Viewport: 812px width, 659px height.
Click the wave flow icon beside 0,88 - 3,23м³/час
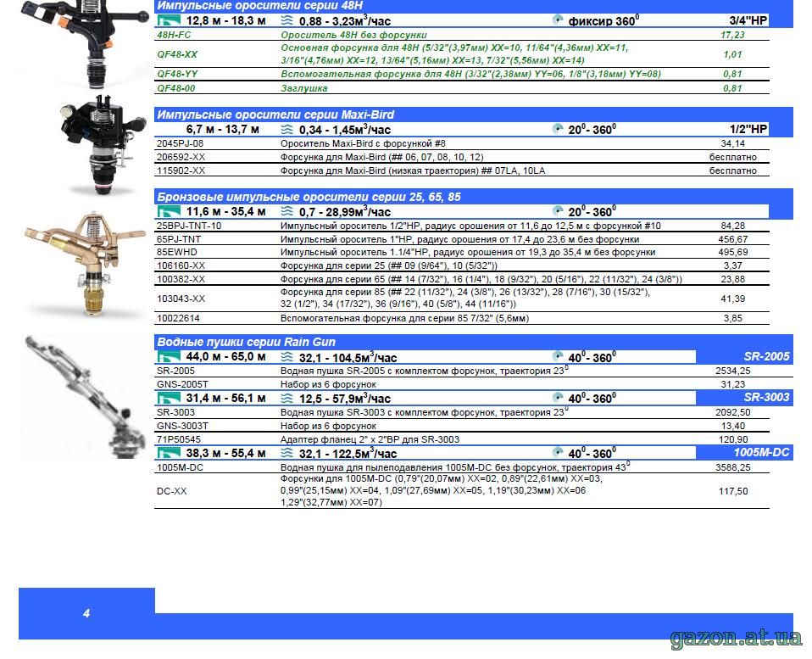tap(286, 20)
